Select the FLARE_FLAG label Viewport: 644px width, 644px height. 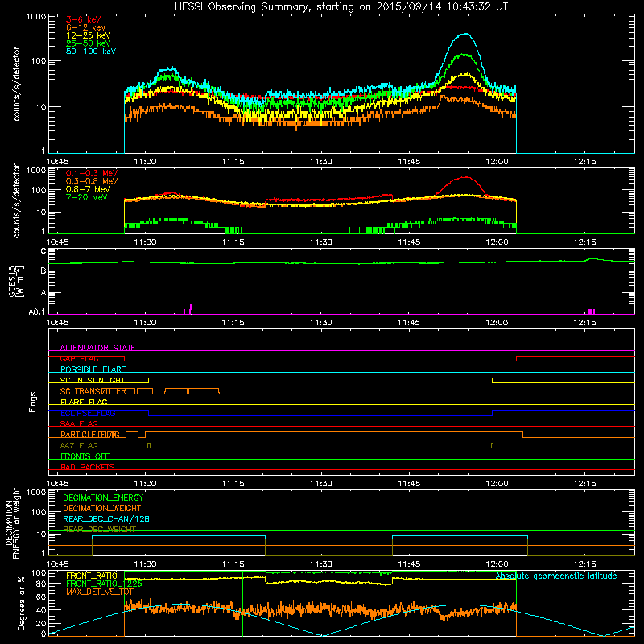click(84, 402)
